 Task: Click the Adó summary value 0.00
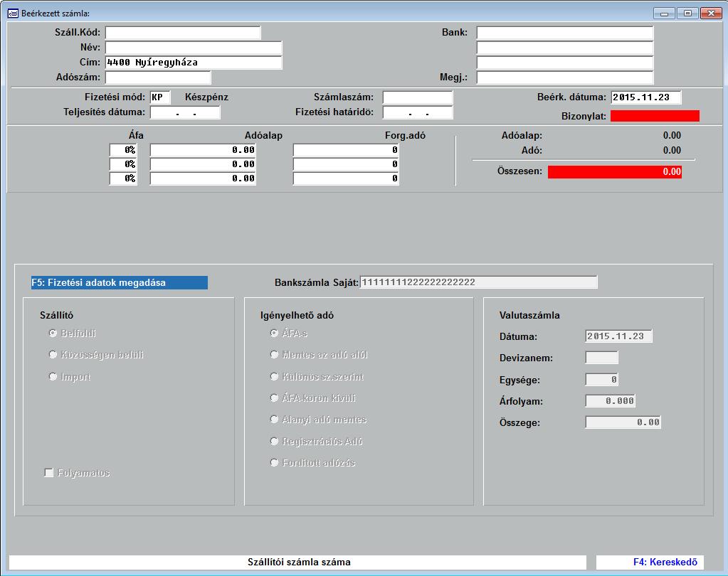[672, 150]
